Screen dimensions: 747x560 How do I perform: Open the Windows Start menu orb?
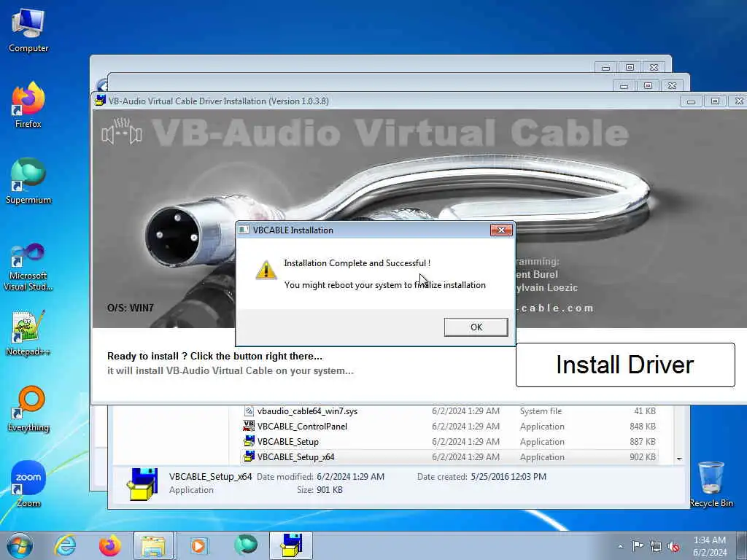coord(20,545)
